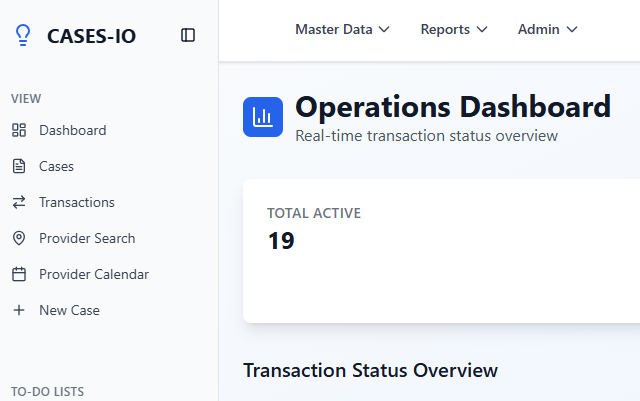The height and width of the screenshot is (401, 640).
Task: Collapse the sidebar with the panel icon
Action: [188, 35]
